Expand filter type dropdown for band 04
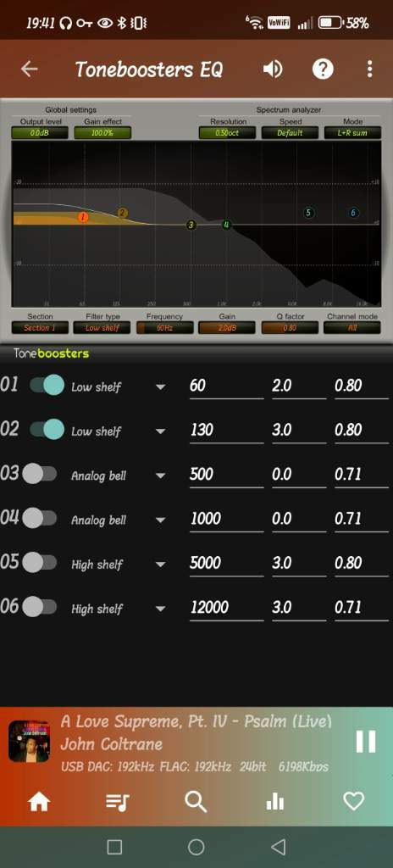This screenshot has height=868, width=393. point(161,520)
